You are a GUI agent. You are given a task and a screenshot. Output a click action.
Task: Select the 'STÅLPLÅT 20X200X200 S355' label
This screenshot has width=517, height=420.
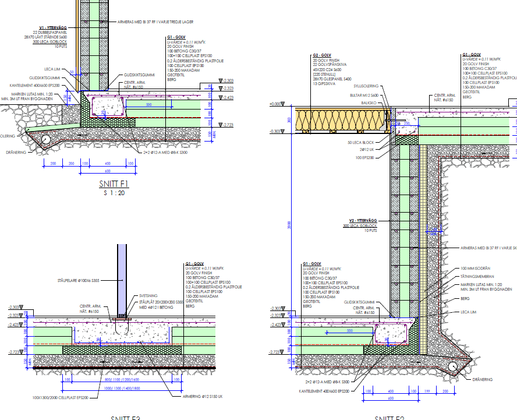(x=161, y=302)
